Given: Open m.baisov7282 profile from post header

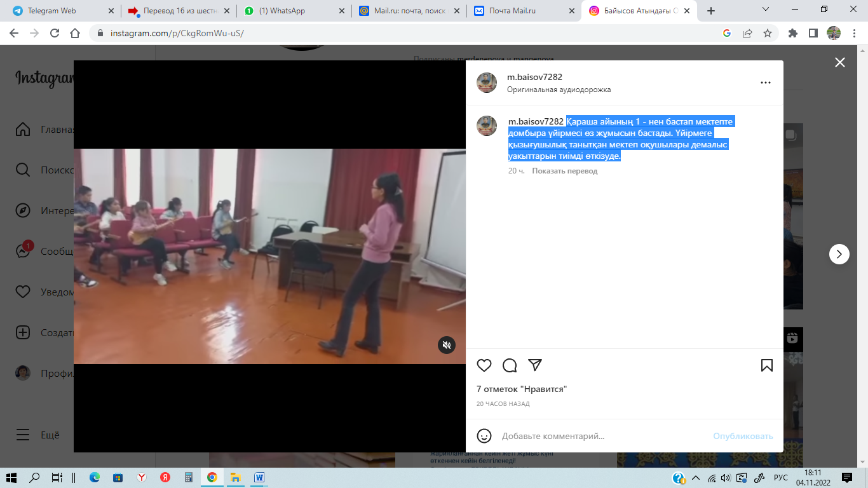Looking at the screenshot, I should [x=534, y=77].
